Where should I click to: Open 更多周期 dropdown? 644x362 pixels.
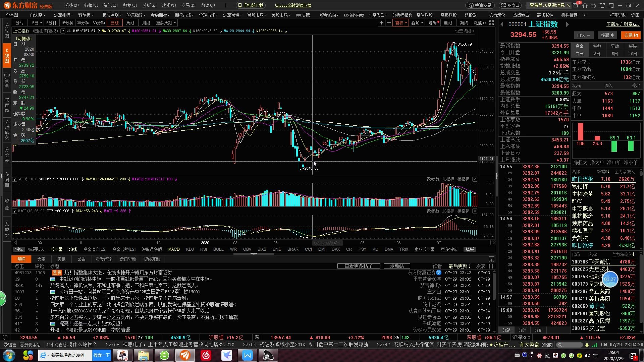click(166, 23)
